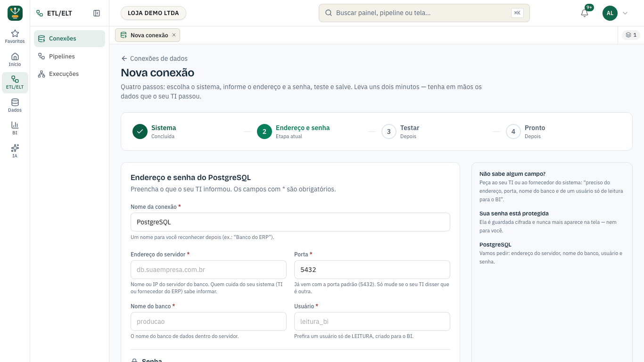Click the AL user avatar
644x362 pixels.
click(610, 13)
